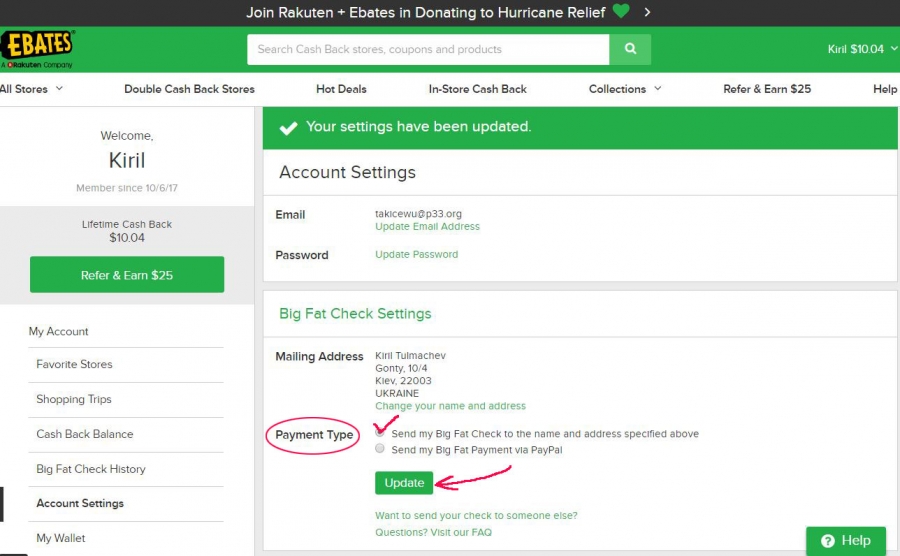Image resolution: width=900 pixels, height=556 pixels.
Task: Click the Member since 10/6/17 text
Action: pos(127,188)
